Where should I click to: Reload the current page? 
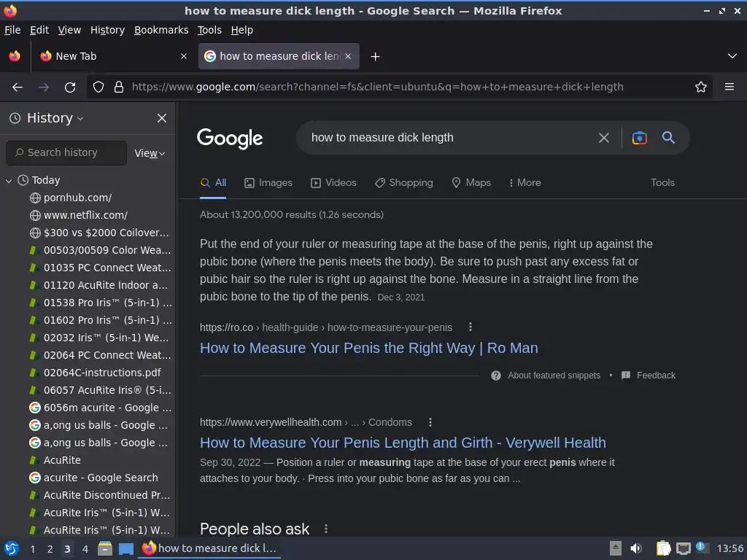pos(70,87)
